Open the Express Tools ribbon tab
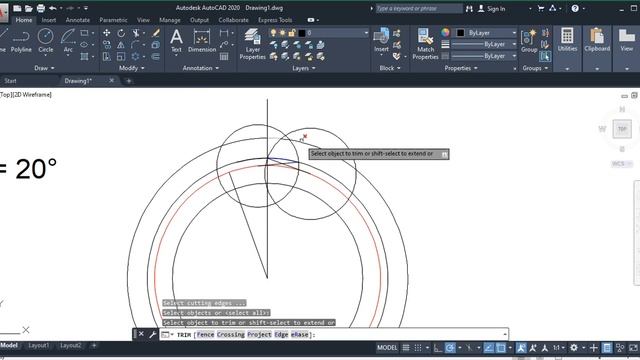The width and height of the screenshot is (640, 360). (x=275, y=20)
